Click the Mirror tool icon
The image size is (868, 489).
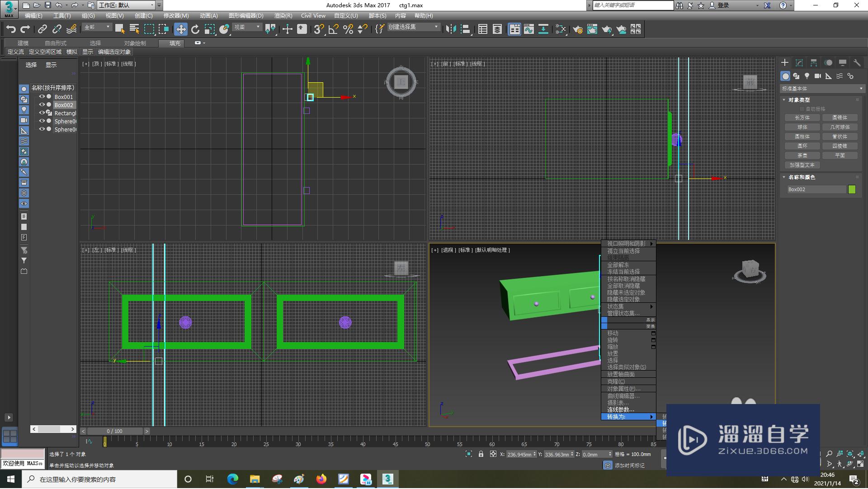(x=451, y=29)
